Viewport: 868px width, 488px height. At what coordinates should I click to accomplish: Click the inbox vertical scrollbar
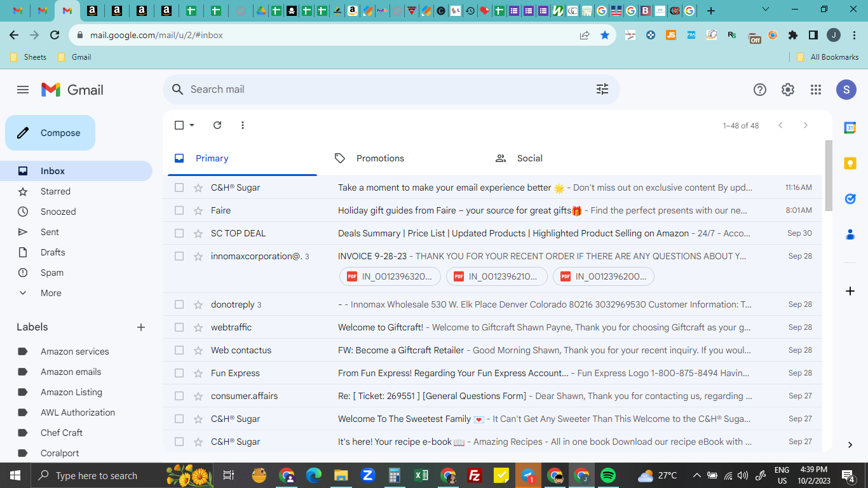point(829,175)
